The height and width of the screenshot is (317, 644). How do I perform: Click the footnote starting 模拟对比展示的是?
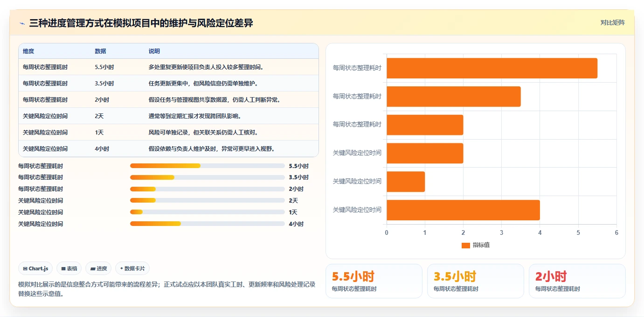pyautogui.click(x=167, y=289)
